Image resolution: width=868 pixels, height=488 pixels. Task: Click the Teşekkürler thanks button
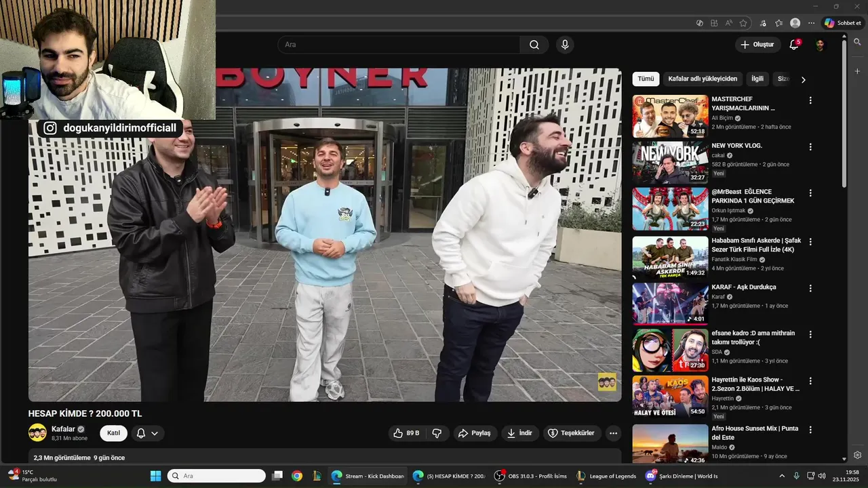tap(571, 433)
